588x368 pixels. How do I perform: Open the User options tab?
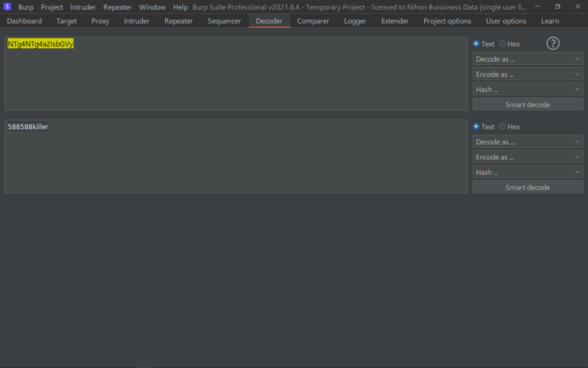pyautogui.click(x=506, y=21)
